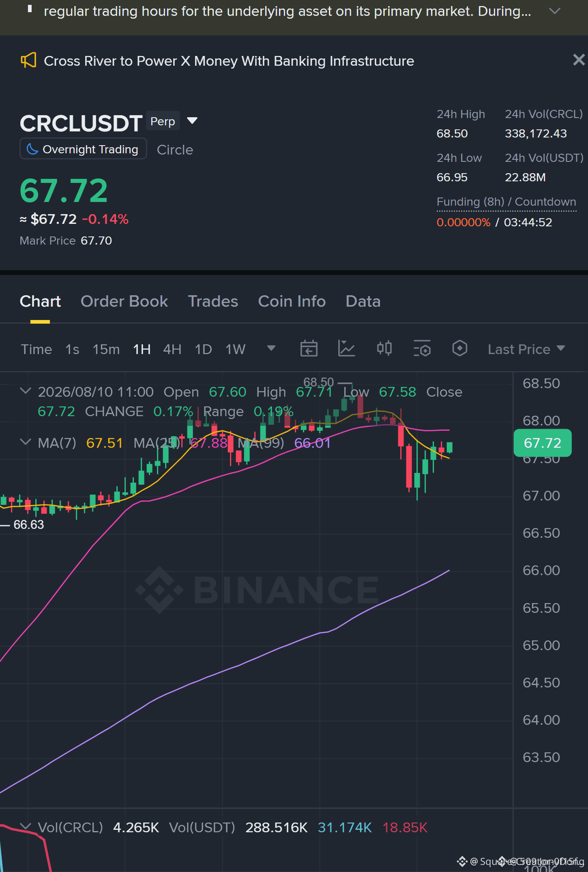Select the Time line chart view
588x872 pixels.
[36, 349]
